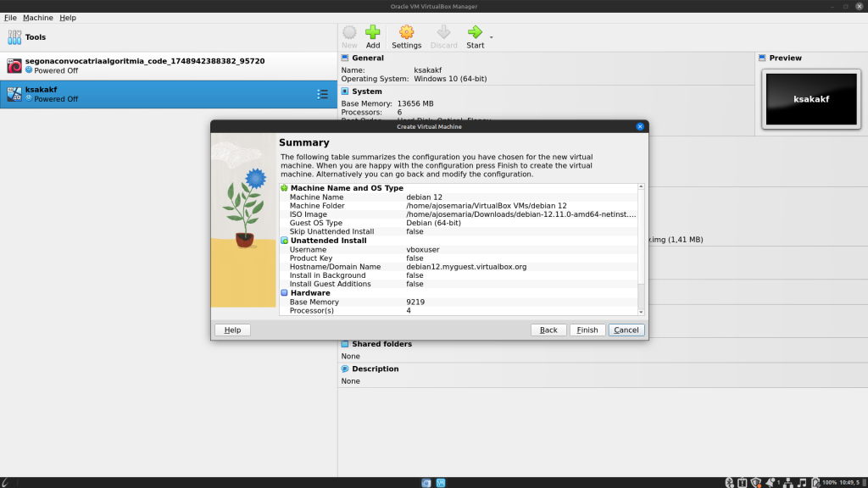This screenshot has height=488, width=868.
Task: Open the ksakakf machine tools menu icon
Action: [322, 94]
